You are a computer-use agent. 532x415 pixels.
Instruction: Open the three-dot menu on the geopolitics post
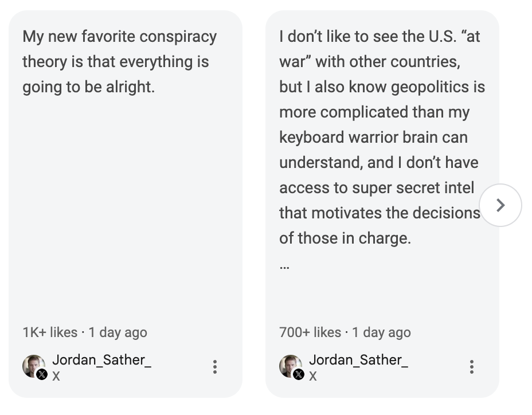pyautogui.click(x=472, y=367)
